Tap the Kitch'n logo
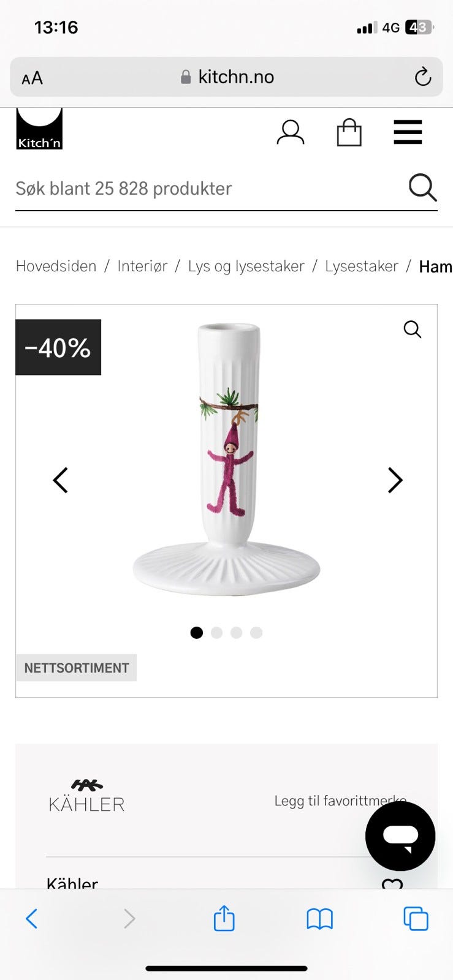 (x=39, y=129)
